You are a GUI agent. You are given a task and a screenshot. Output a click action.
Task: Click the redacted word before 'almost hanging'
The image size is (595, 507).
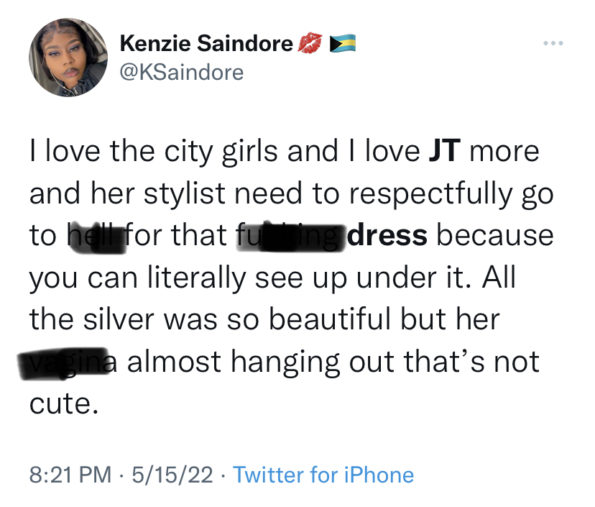coord(68,363)
